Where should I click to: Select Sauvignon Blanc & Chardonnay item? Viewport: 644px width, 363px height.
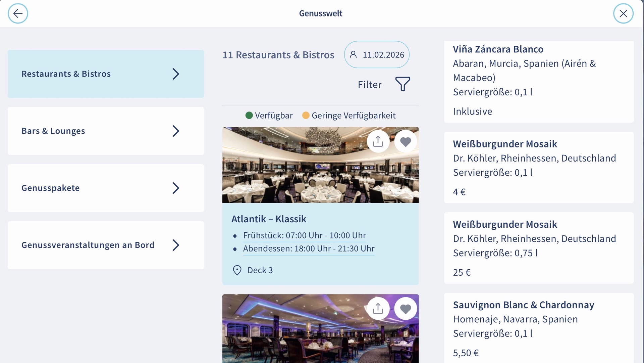(538, 327)
